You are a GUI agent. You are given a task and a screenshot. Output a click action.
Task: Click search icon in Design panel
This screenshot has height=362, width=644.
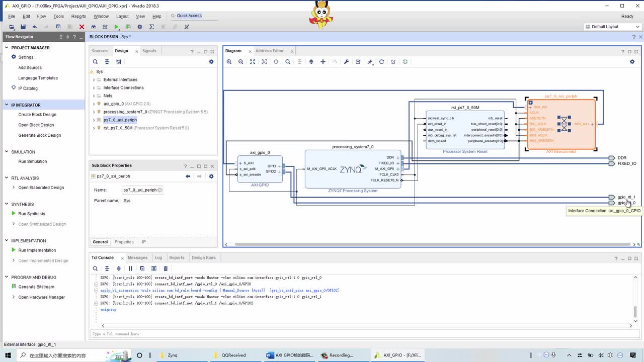coord(95,62)
